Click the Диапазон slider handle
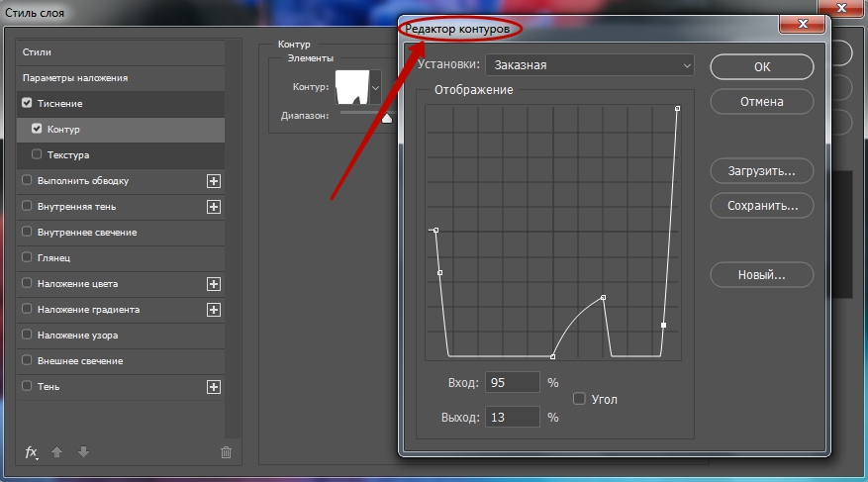868x482 pixels. [x=387, y=118]
